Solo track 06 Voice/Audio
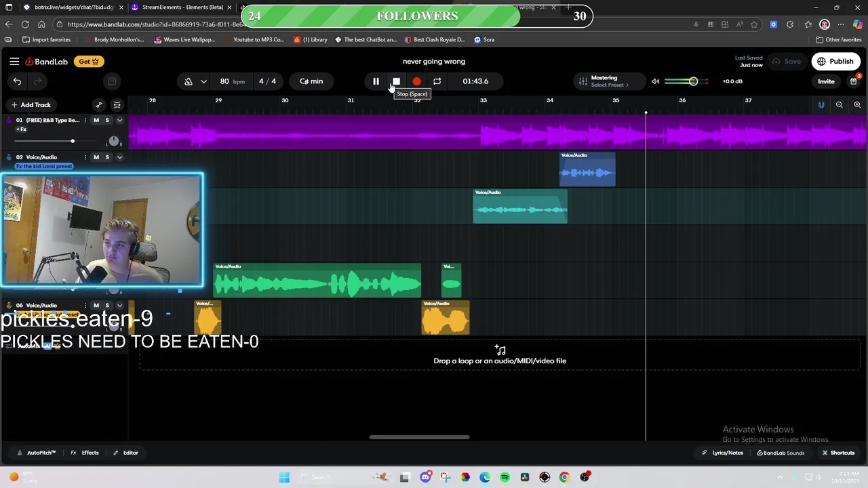Screen dimensions: 868x488 pos(107,306)
